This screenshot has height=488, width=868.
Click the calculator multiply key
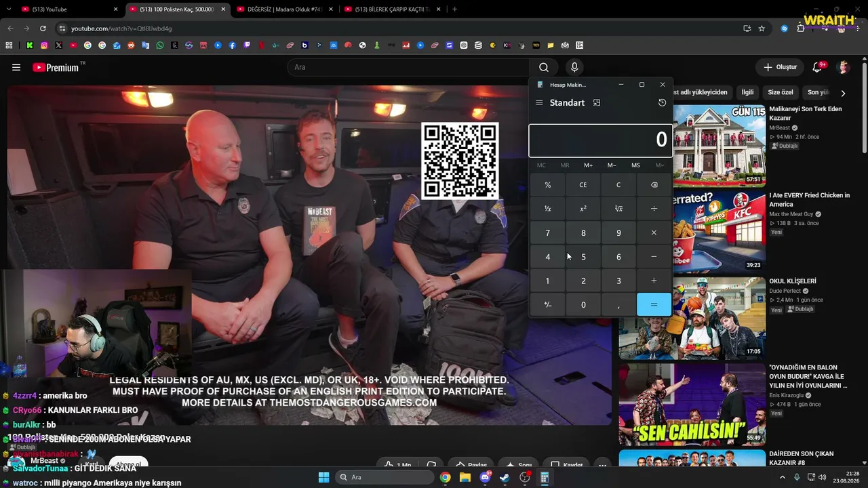(x=654, y=232)
